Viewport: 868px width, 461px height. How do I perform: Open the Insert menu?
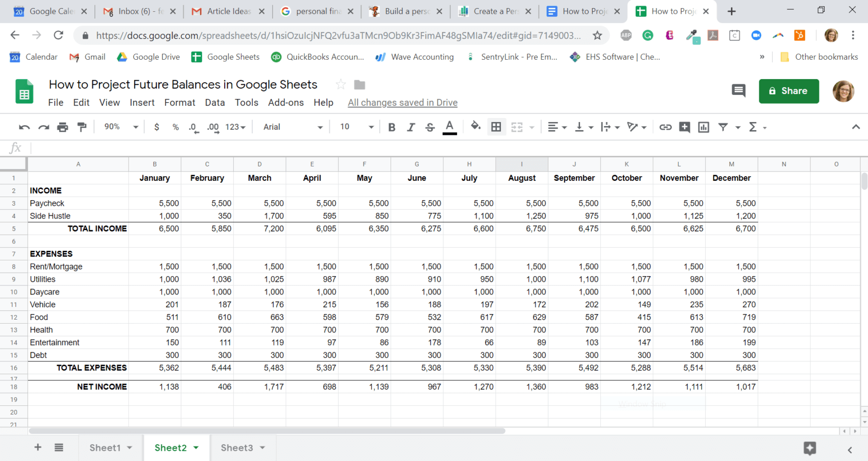[x=142, y=103]
